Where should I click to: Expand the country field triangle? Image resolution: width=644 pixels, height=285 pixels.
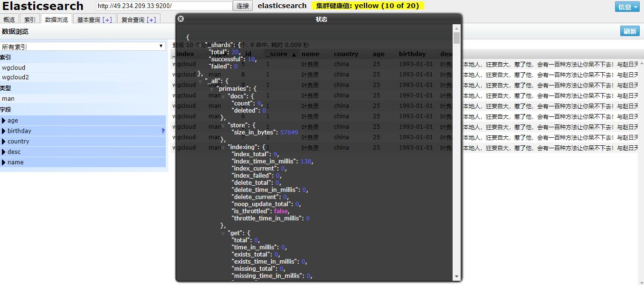pyautogui.click(x=4, y=142)
